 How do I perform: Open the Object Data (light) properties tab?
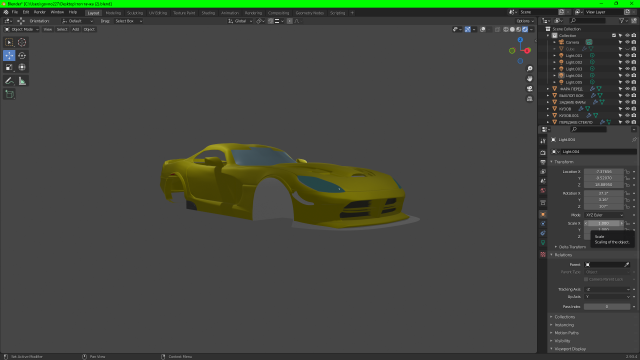543,242
